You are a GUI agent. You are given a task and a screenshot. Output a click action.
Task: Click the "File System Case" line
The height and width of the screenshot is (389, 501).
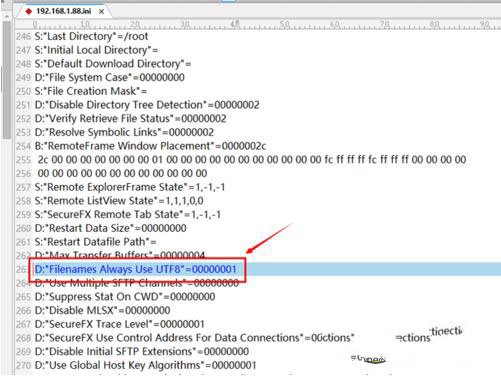pyautogui.click(x=109, y=77)
